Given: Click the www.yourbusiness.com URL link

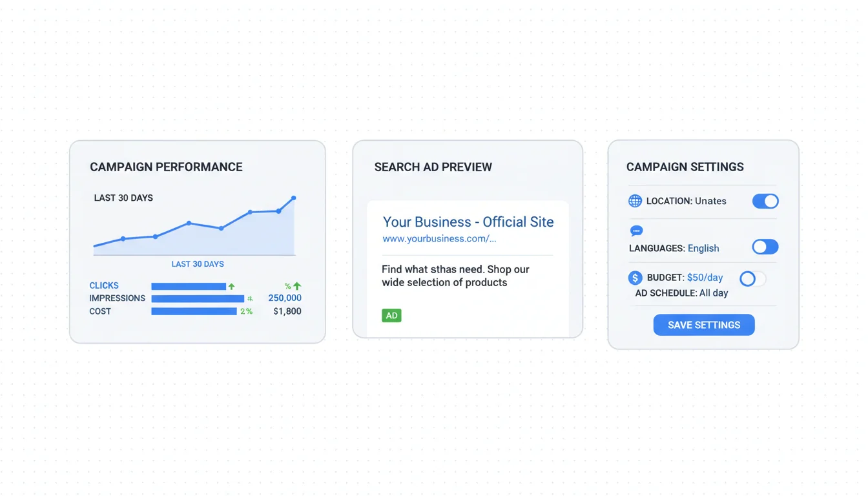Looking at the screenshot, I should click(x=439, y=239).
